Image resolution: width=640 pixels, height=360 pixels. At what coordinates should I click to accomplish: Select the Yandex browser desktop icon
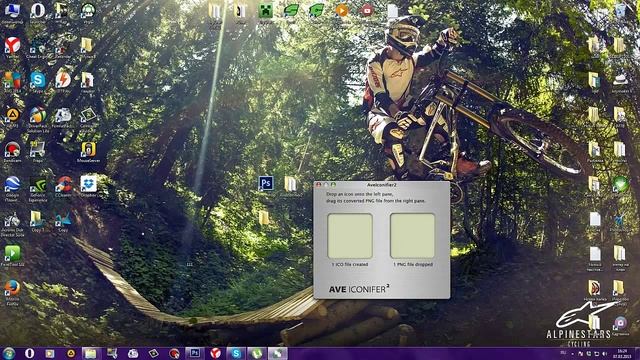[x=13, y=46]
